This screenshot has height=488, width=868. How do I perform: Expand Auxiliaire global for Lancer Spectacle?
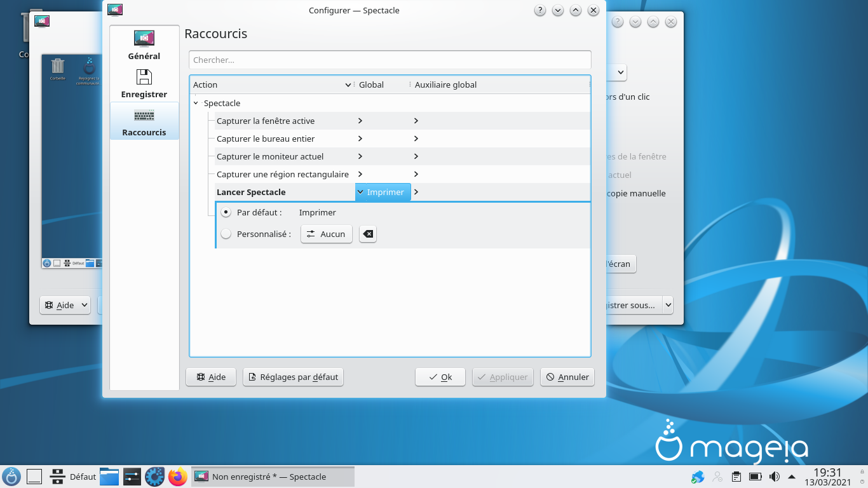pos(416,192)
